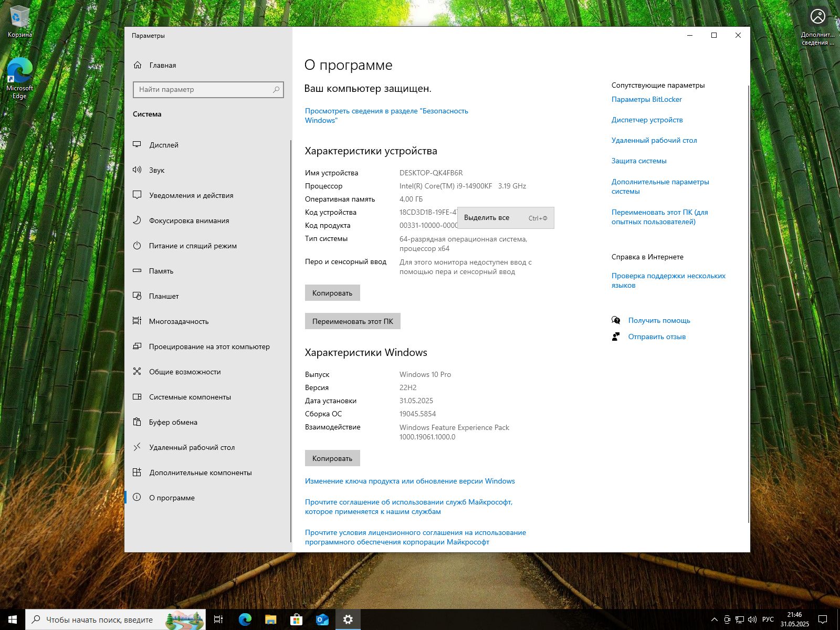Click the 'Отправить отзыв' link text
The image size is (840, 630).
(657, 337)
